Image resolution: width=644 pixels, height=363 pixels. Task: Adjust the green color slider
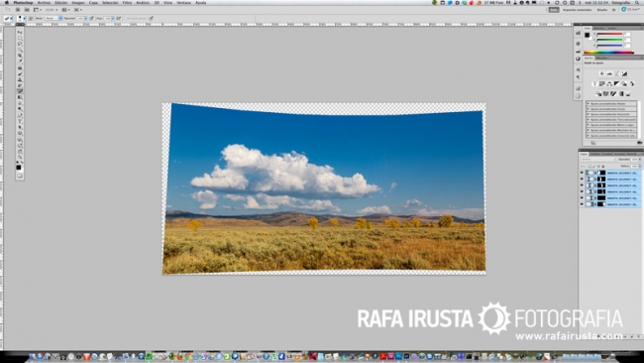609,40
